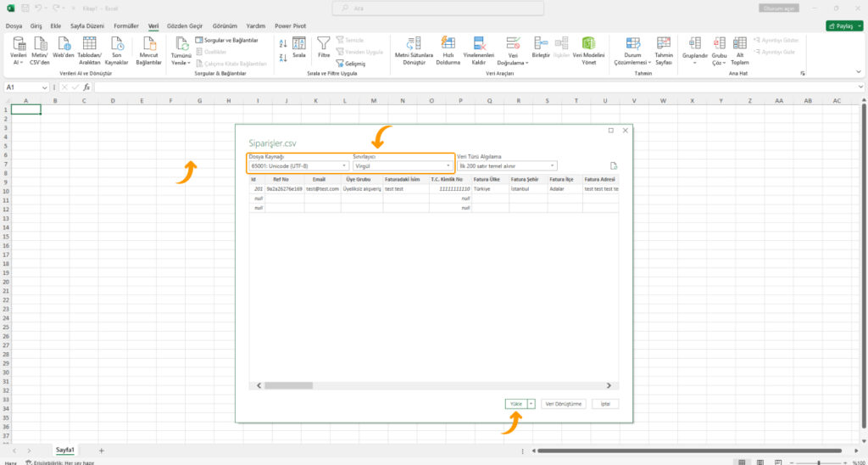Open Son Kaynaklar recent sources
The width and height of the screenshot is (868, 465).
click(116, 51)
